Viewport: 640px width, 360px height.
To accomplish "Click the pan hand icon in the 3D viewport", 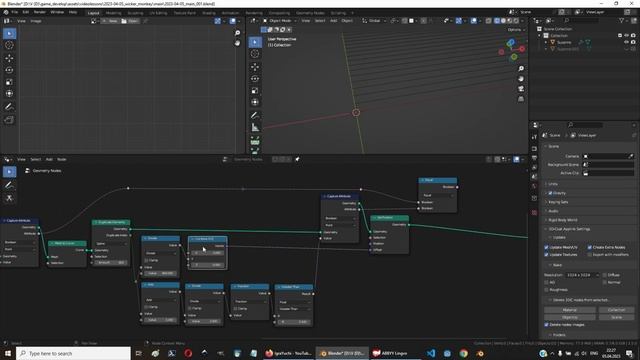I will (x=521, y=79).
